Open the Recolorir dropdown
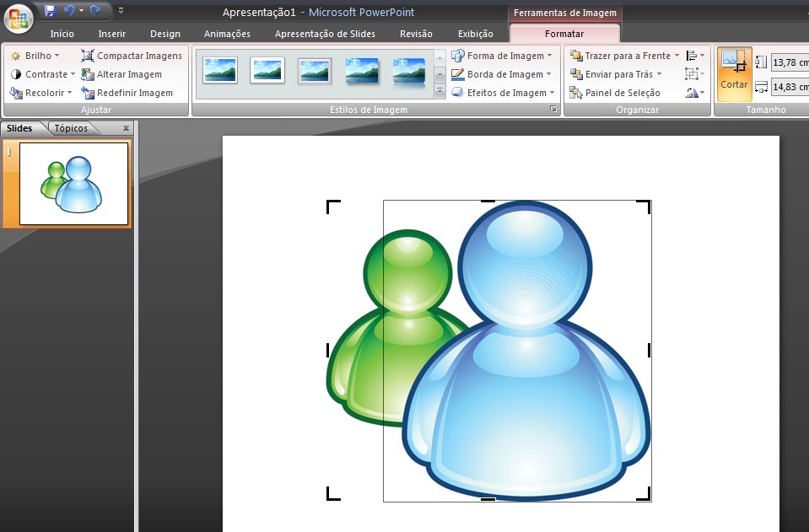This screenshot has height=532, width=809. [40, 93]
